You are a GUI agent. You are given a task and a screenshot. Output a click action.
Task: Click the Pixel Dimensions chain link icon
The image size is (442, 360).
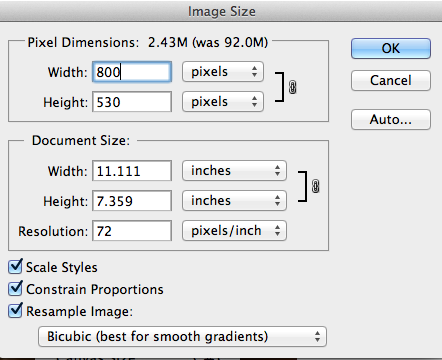pos(292,87)
